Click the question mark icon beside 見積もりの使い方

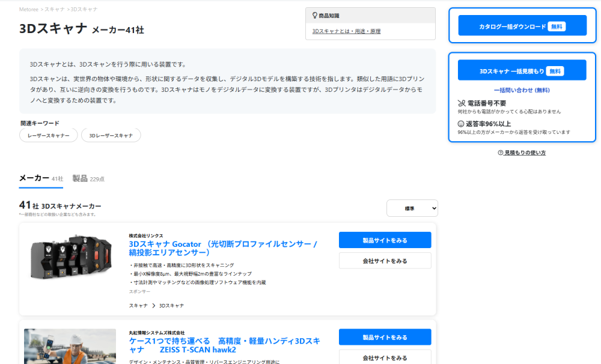tap(500, 153)
